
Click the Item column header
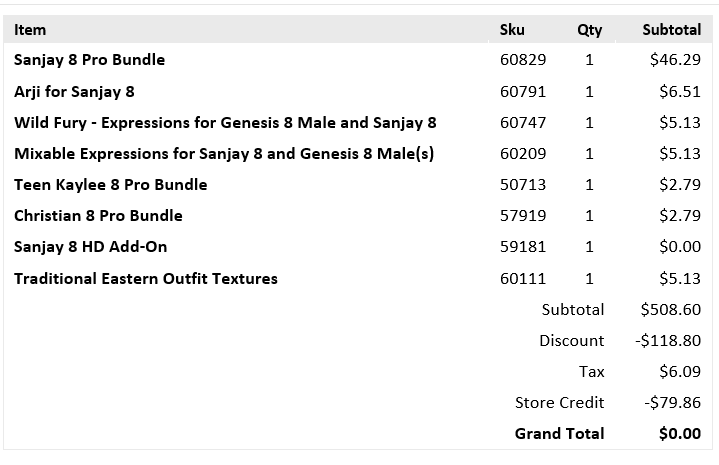pyautogui.click(x=30, y=30)
